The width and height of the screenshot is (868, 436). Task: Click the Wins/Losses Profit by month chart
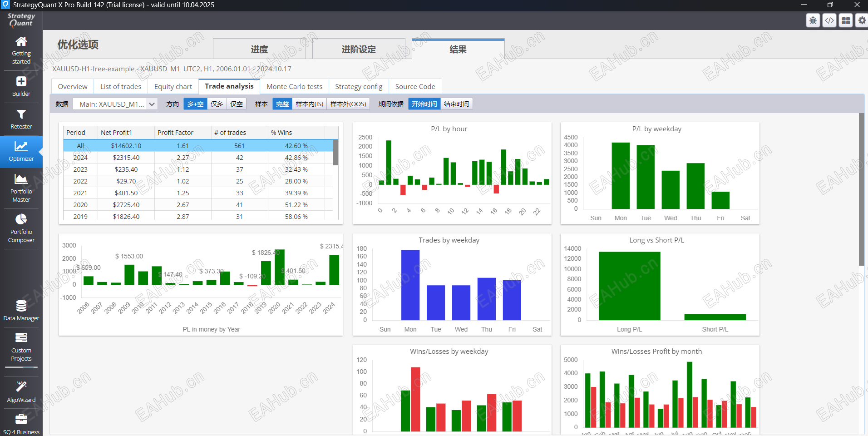[660, 390]
